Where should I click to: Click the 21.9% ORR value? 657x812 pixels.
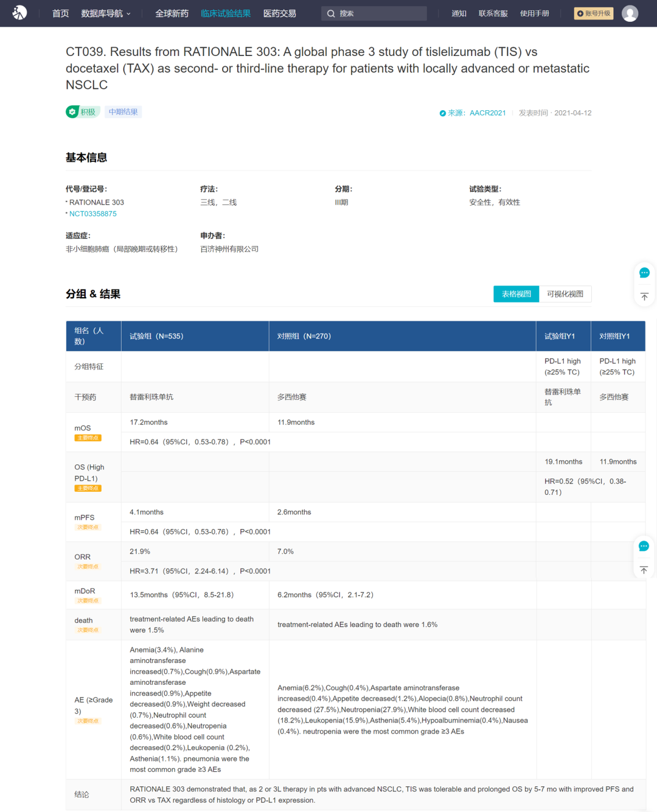tap(140, 551)
